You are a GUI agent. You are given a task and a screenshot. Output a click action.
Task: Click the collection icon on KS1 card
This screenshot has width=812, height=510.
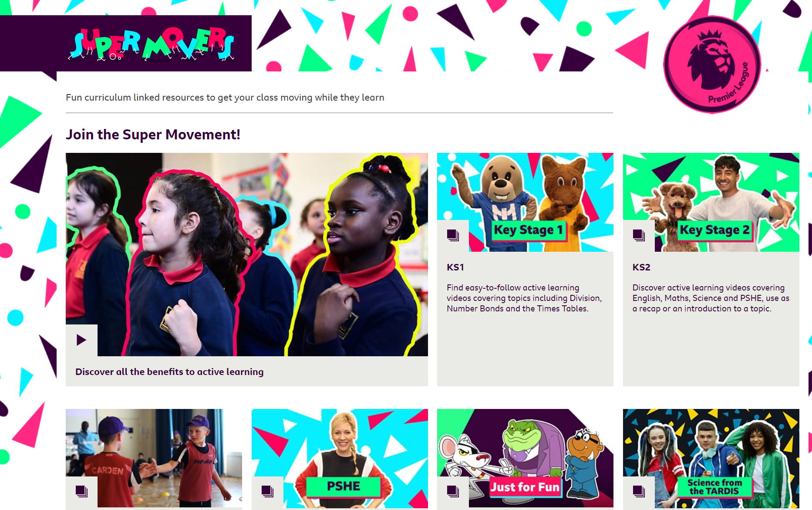pos(453,236)
